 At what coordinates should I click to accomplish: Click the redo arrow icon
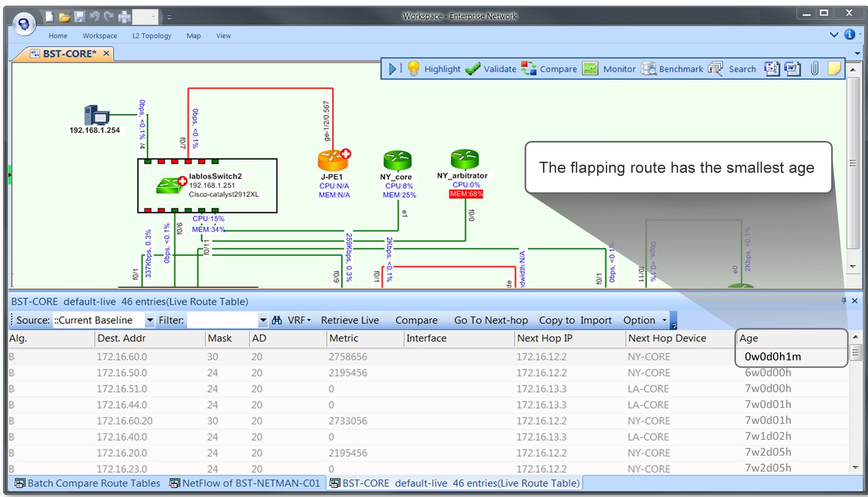(x=109, y=17)
